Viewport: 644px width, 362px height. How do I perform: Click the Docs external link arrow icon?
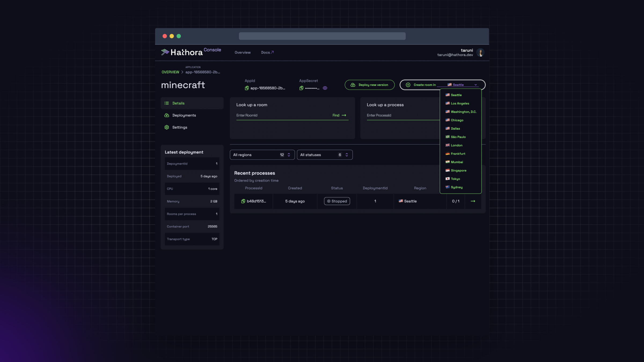pos(272,52)
